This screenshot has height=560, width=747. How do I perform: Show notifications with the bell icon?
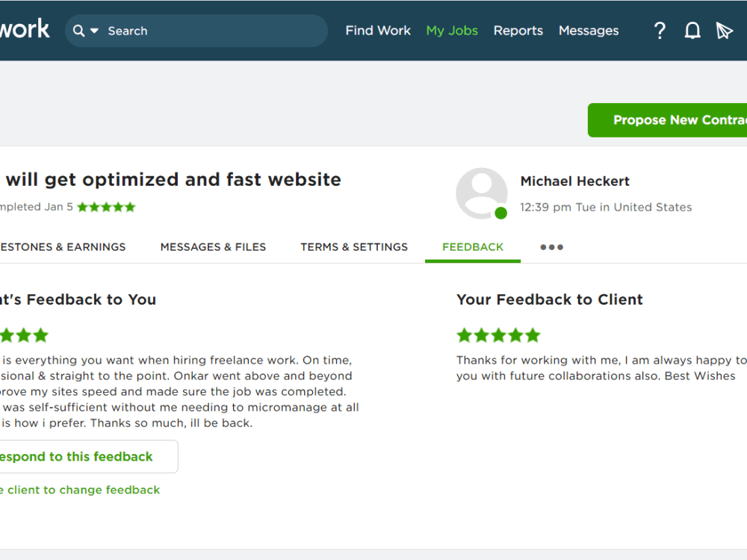[x=692, y=31]
